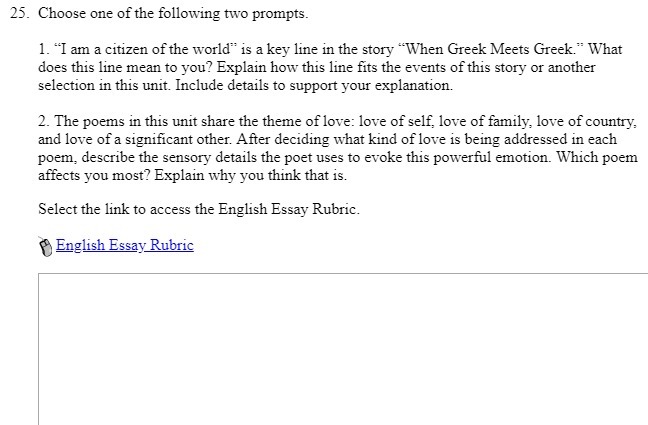Click the question number 25
This screenshot has width=648, height=425.
point(16,17)
